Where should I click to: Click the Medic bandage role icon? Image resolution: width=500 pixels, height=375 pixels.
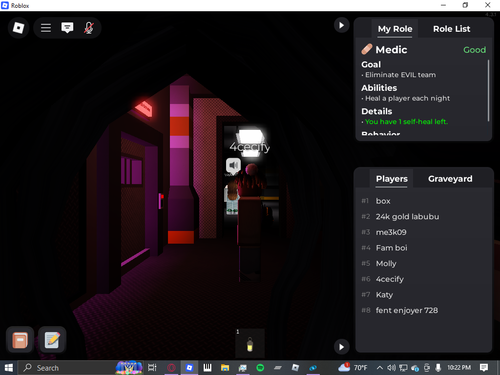[367, 49]
